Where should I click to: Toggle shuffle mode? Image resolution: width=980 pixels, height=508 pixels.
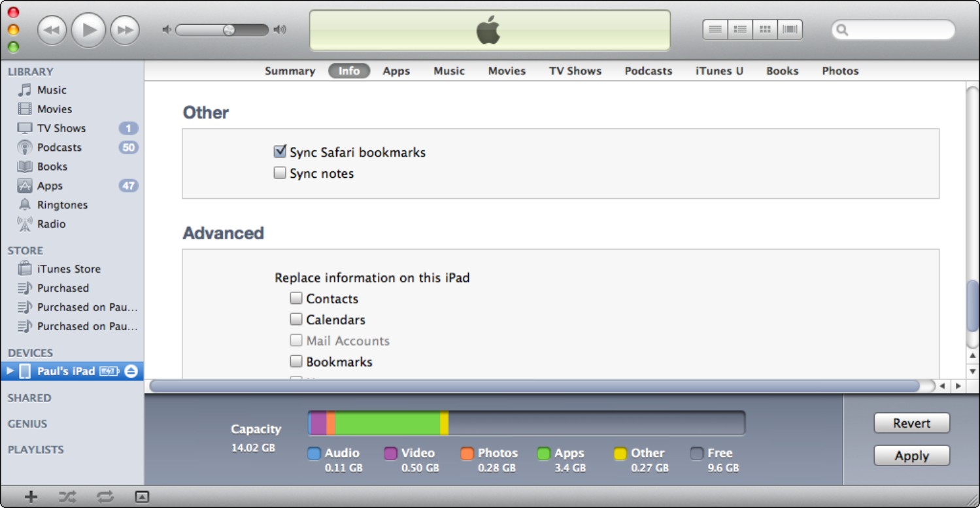coord(67,497)
